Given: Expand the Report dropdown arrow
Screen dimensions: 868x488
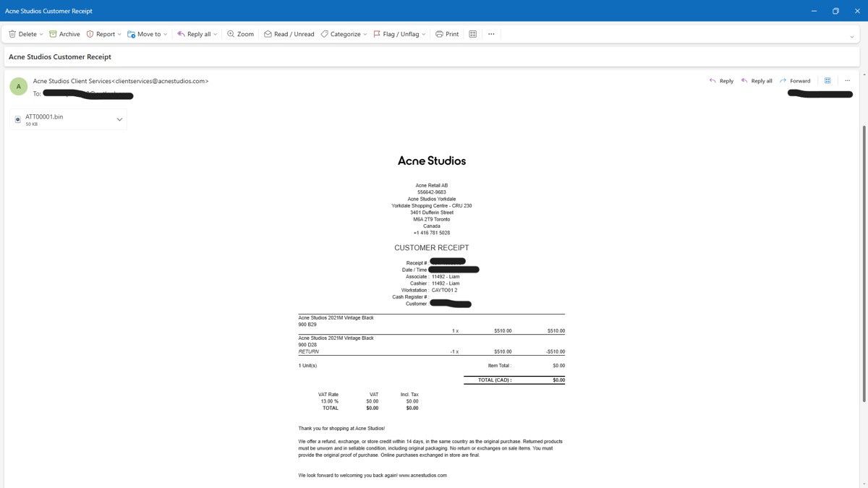Looking at the screenshot, I should (x=121, y=34).
